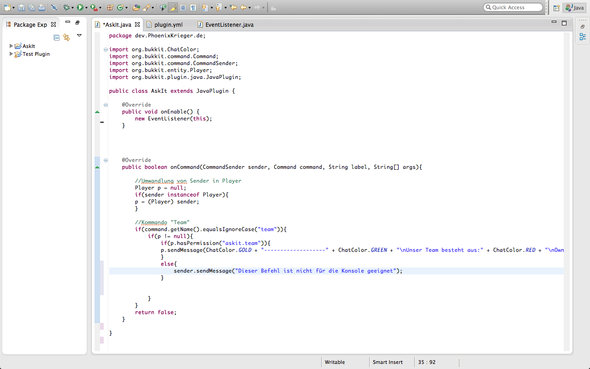Click the 'Writable' status bar entry
This screenshot has height=369, width=590.
[x=335, y=362]
